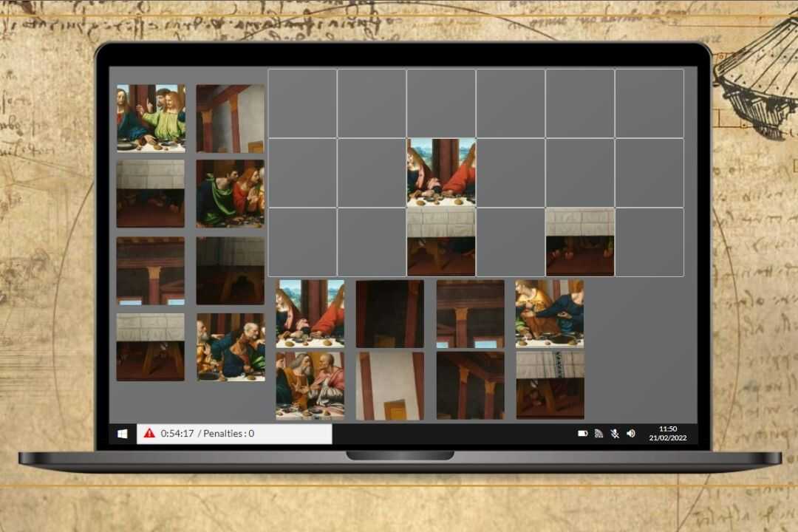This screenshot has height=532, width=798.
Task: Pick the white wall piece with orange doorway
Action: [x=390, y=386]
